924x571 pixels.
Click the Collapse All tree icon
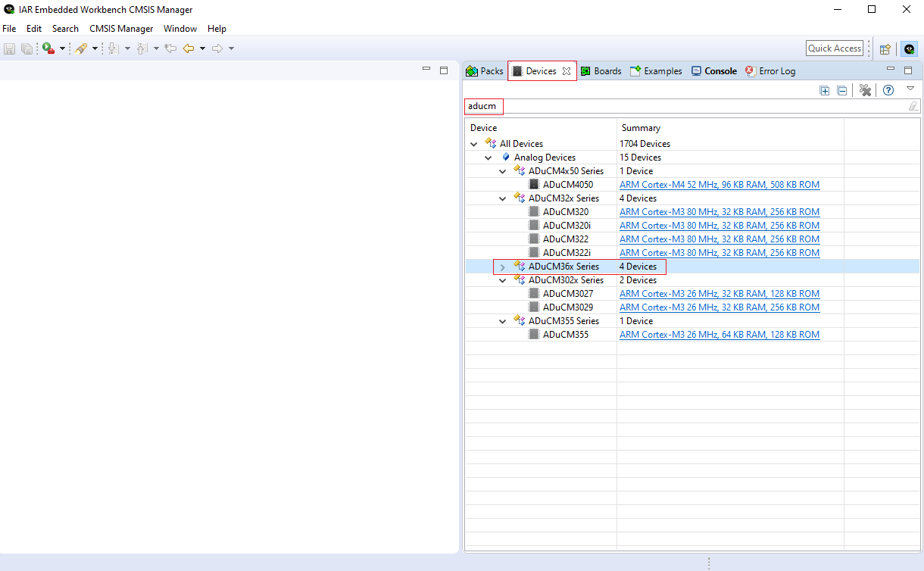click(x=841, y=90)
